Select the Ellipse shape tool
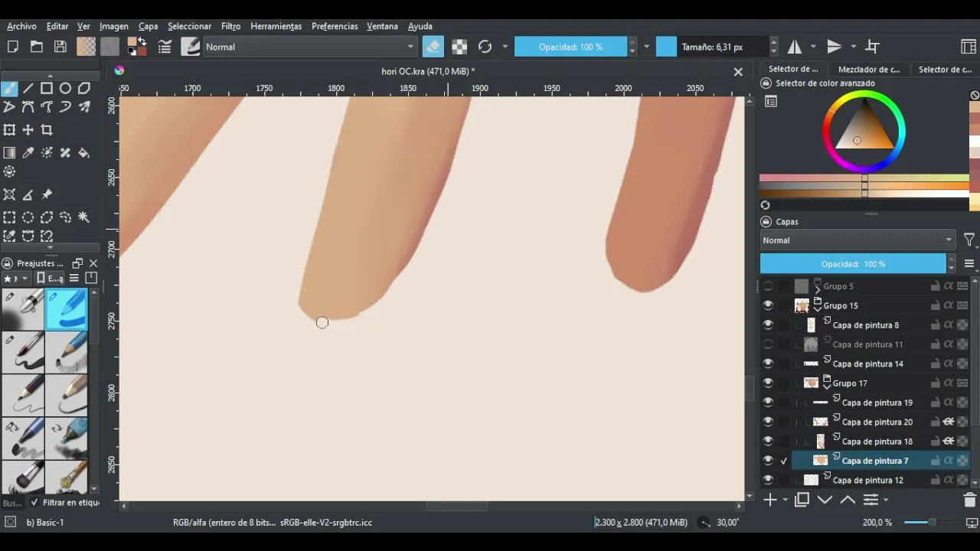Screen dimensions: 980x551 65,88
